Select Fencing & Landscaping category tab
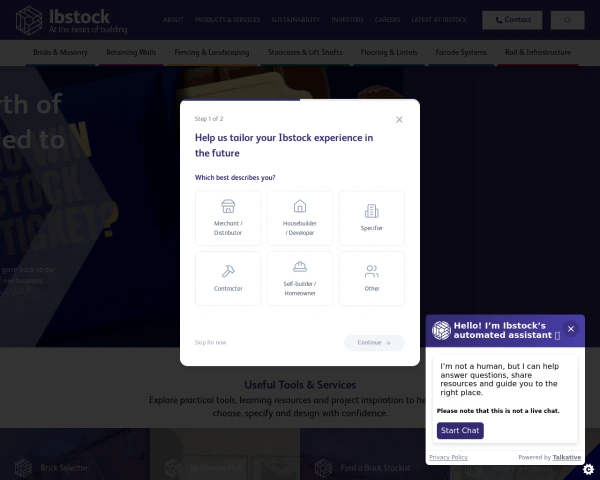The image size is (600, 480). click(212, 52)
